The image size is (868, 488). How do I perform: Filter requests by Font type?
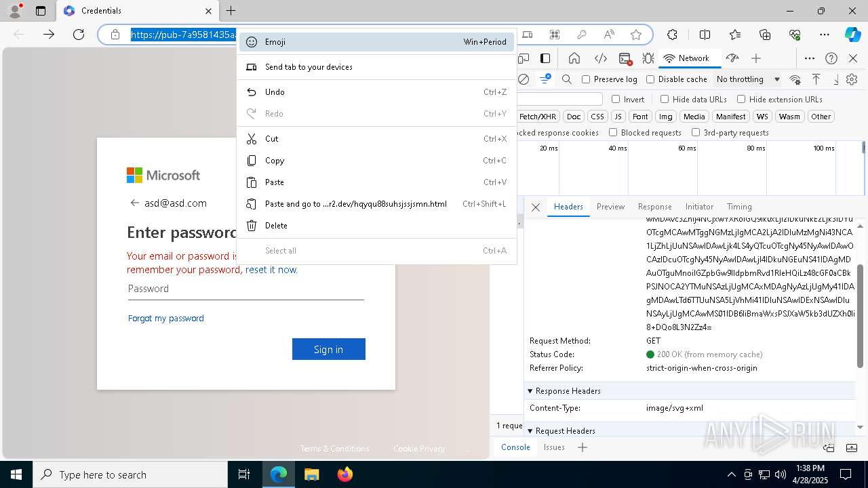coord(640,117)
